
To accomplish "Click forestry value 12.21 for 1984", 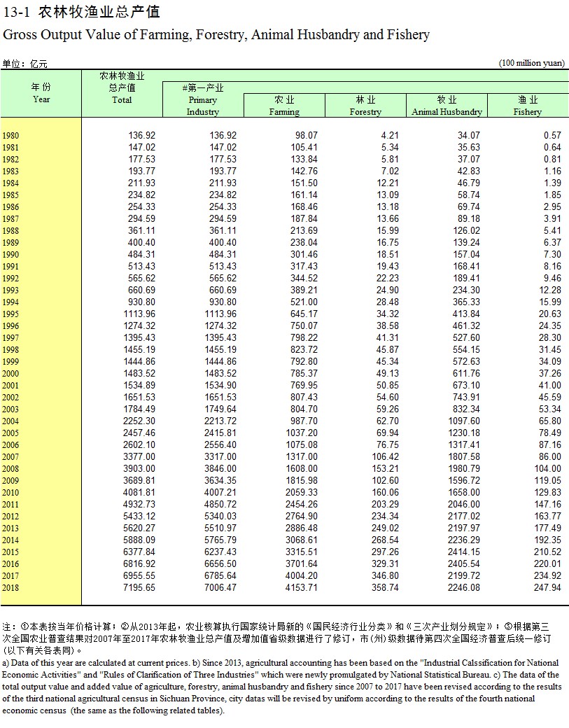I will [x=388, y=183].
